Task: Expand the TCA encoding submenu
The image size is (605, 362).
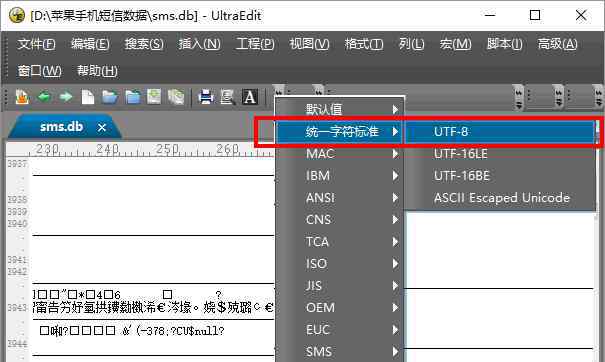Action: [x=340, y=242]
